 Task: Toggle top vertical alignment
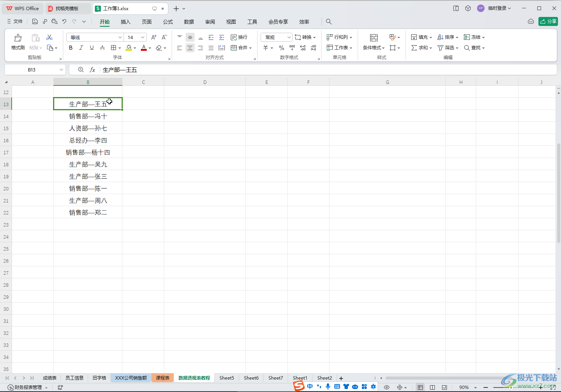tap(180, 37)
